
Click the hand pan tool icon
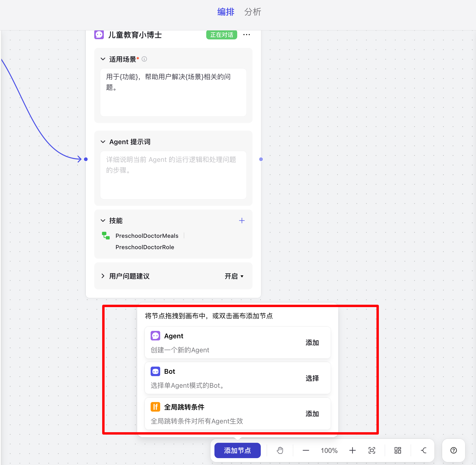click(x=280, y=450)
